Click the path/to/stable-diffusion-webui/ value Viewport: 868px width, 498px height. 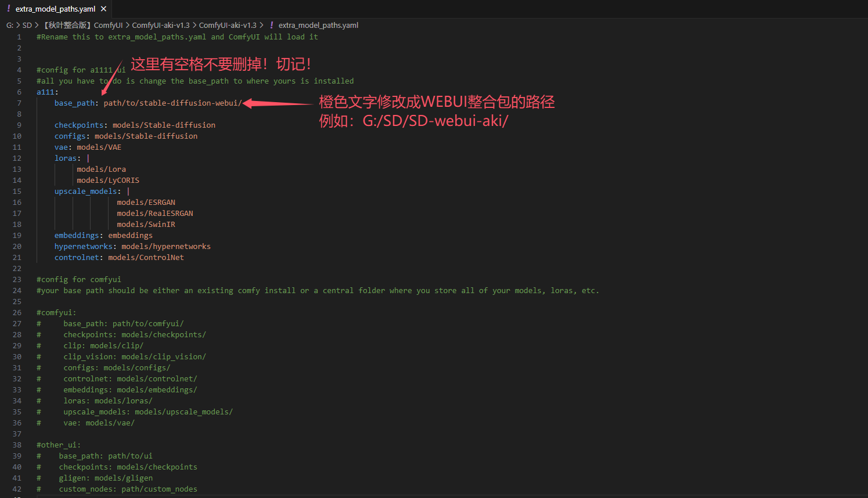[172, 103]
